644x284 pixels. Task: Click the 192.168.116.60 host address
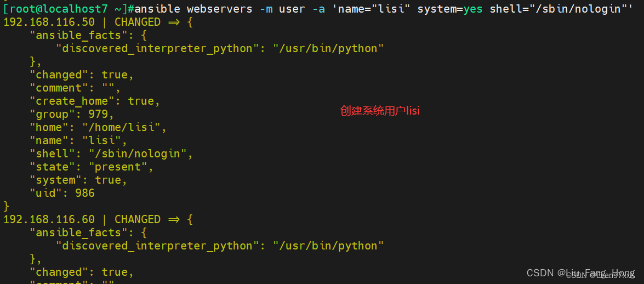tap(49, 219)
